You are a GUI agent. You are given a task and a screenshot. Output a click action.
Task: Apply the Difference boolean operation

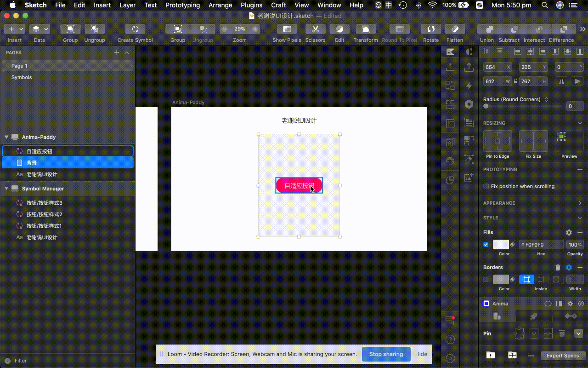pos(564,29)
